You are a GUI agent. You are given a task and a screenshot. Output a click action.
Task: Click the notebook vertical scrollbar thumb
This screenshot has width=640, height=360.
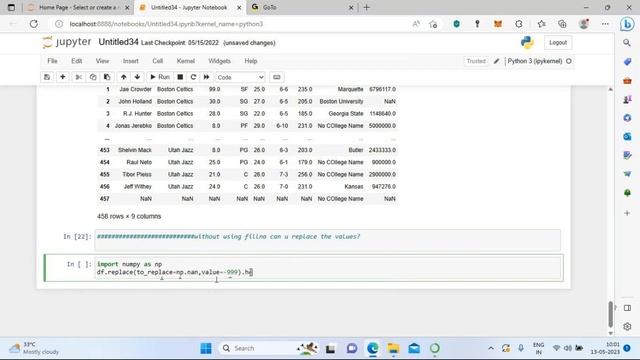[x=611, y=314]
